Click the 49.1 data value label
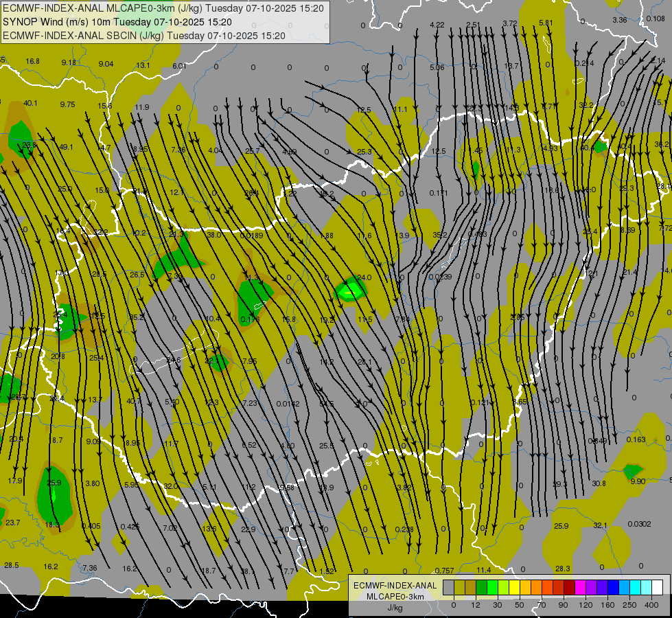 point(66,147)
